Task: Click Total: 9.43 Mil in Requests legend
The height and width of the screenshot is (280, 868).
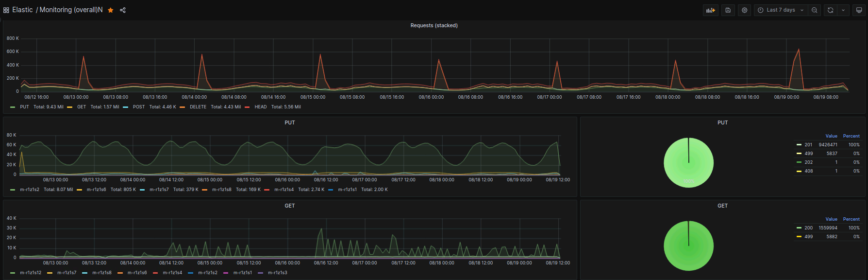Action: coord(48,107)
